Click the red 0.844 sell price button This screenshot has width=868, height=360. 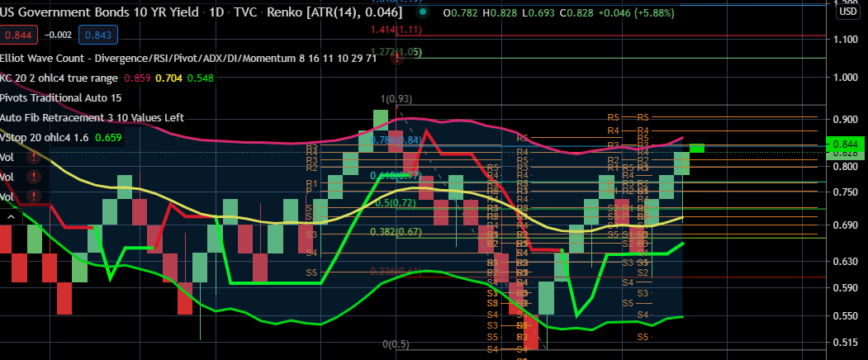point(19,36)
